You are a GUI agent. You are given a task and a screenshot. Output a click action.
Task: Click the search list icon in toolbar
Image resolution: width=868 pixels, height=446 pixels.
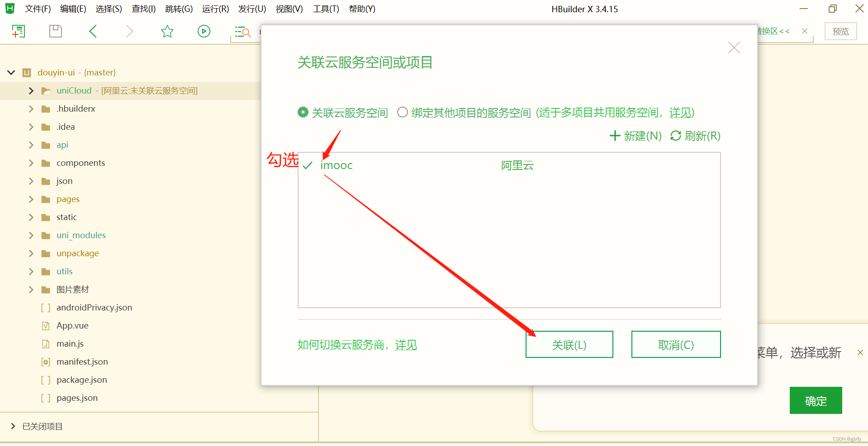(x=242, y=32)
